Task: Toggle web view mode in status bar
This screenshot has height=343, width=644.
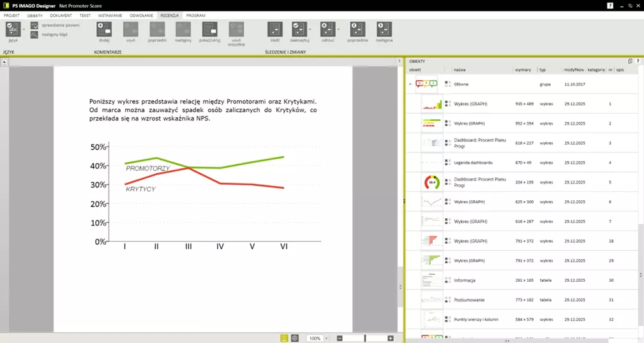Action: 294,338
